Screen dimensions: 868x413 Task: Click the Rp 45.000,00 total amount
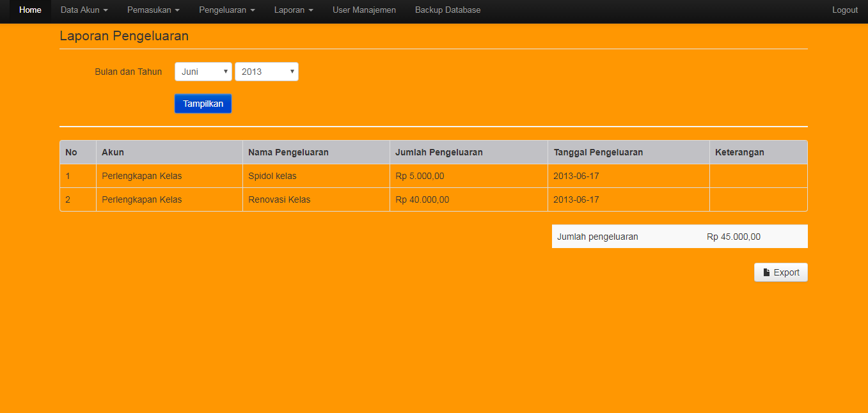coord(734,237)
